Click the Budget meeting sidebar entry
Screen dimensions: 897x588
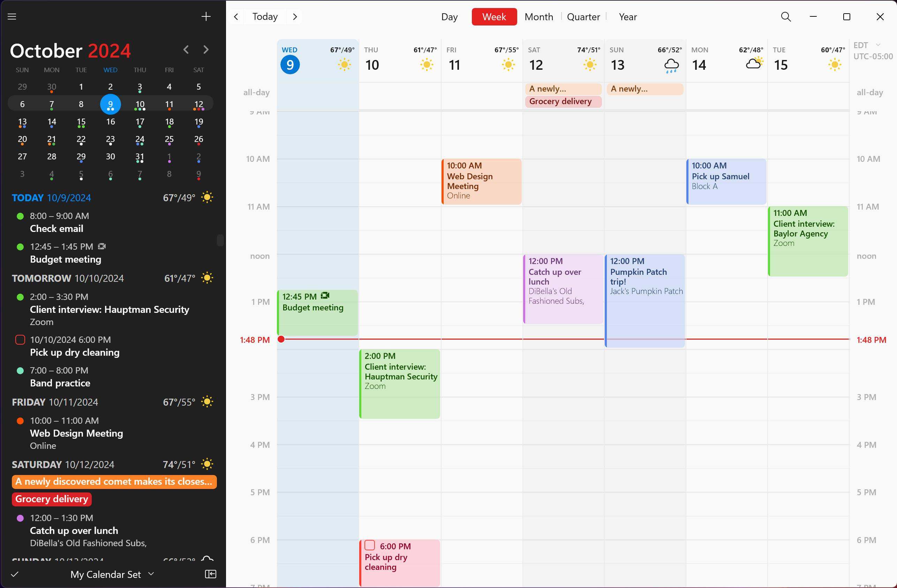(66, 253)
